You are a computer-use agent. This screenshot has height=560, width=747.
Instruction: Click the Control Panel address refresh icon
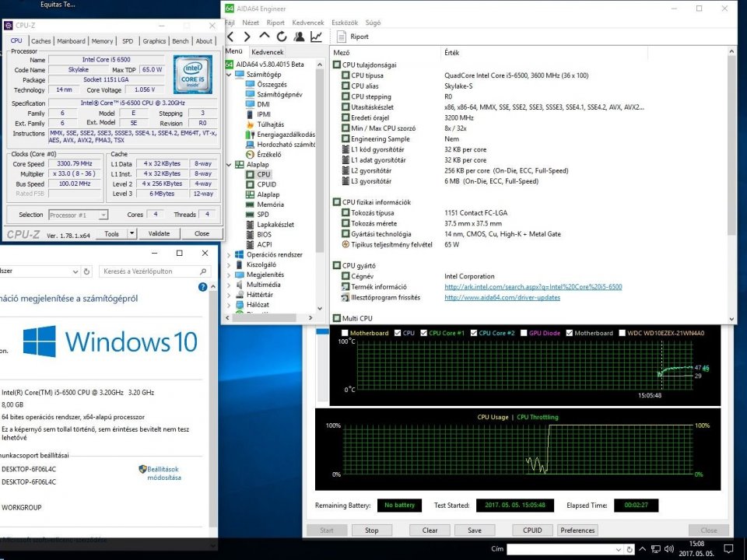point(86,271)
